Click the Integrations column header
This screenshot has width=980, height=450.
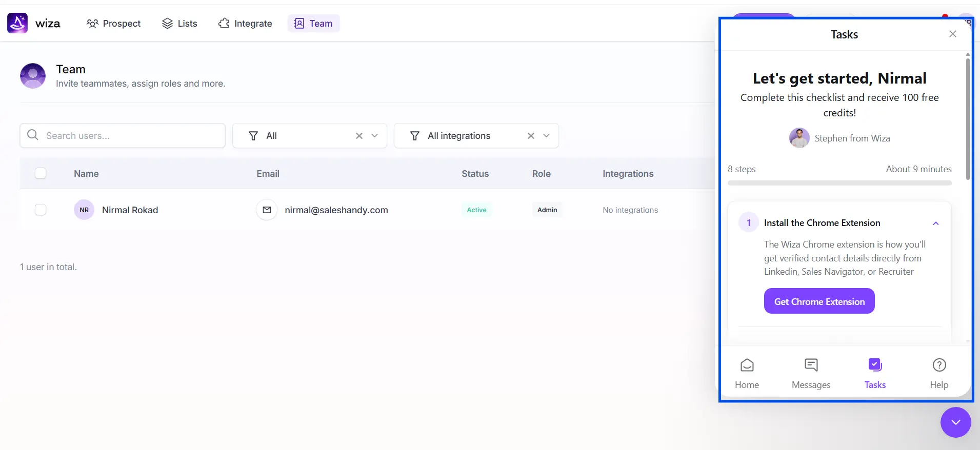pos(628,174)
